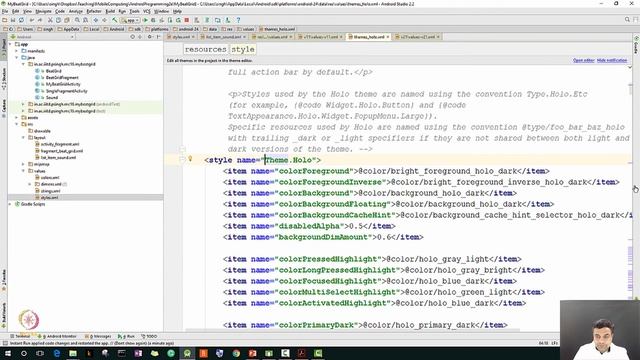Viewport: 640px width, 360px height.
Task: Open the Android project view dropdown
Action: tap(42, 37)
